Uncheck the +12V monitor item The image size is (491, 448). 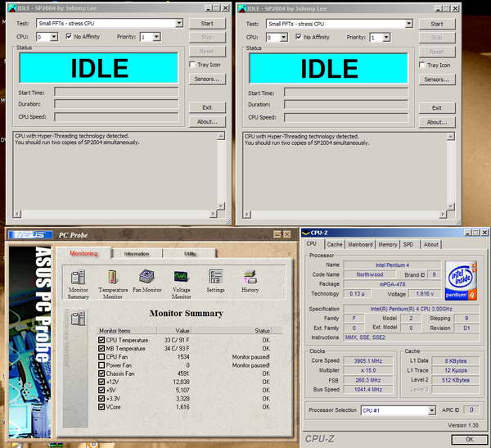pos(101,382)
